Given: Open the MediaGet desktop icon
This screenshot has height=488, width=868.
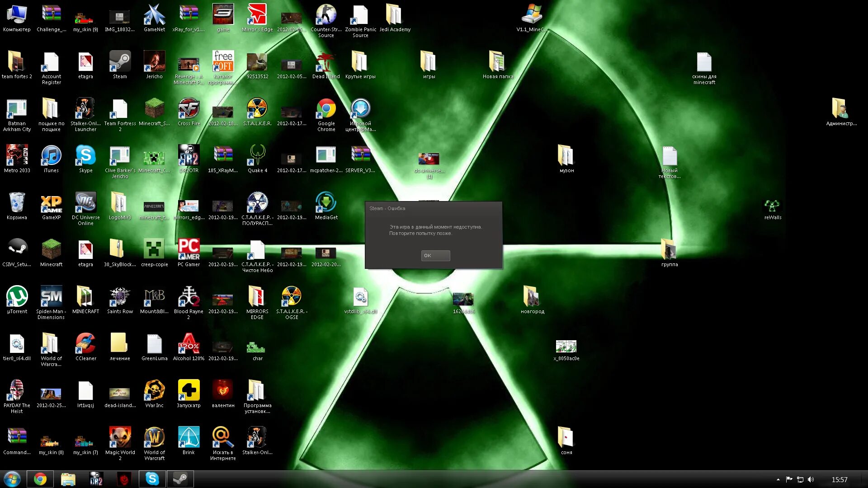Looking at the screenshot, I should coord(326,202).
